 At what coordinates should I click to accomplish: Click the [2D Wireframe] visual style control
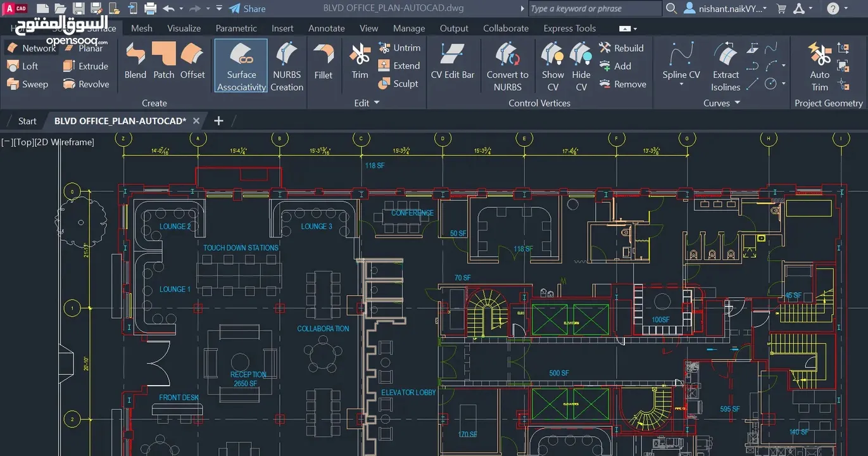coord(65,142)
